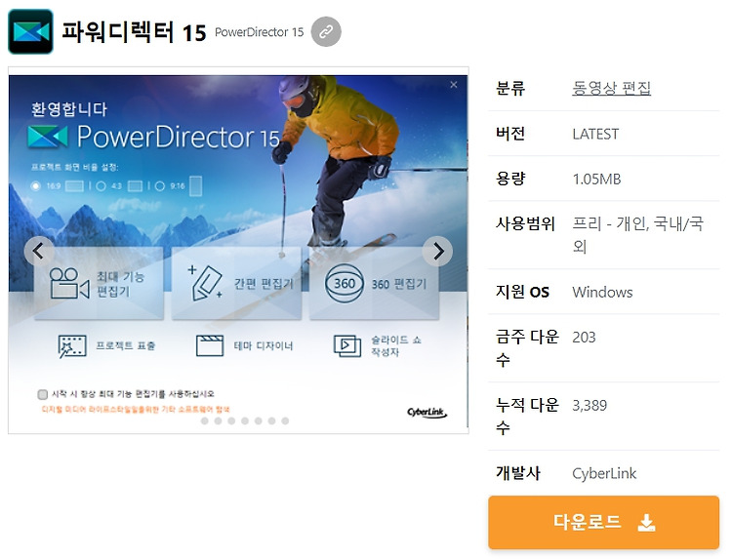Image resolution: width=732 pixels, height=560 pixels.
Task: Click the LATEST version value
Action: pos(595,134)
